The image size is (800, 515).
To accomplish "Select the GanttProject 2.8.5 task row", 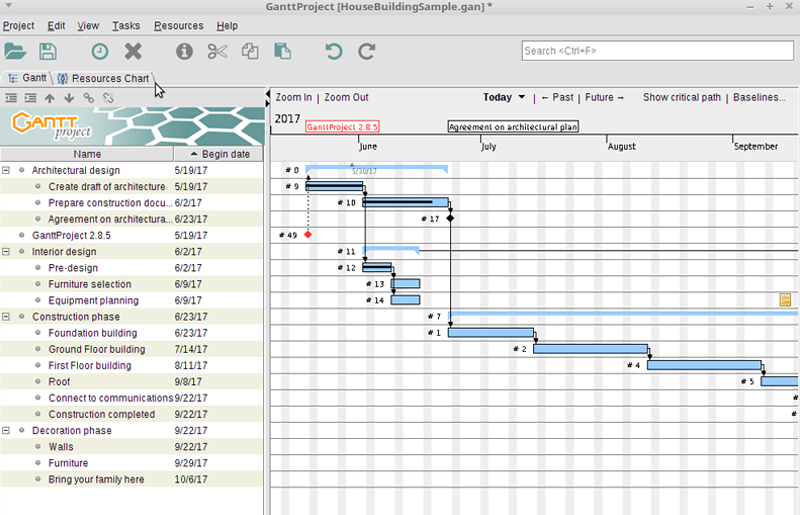I will click(132, 235).
